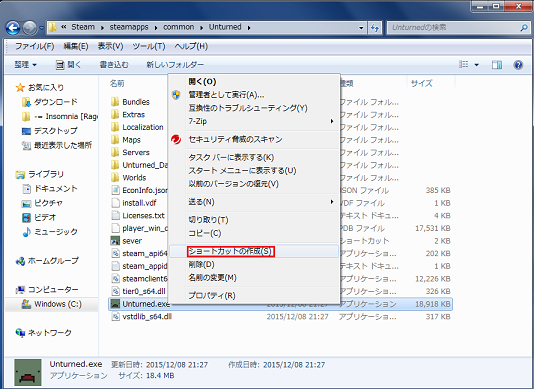Click the change view icon
Screen dimensions: 534x389
[x=464, y=64]
